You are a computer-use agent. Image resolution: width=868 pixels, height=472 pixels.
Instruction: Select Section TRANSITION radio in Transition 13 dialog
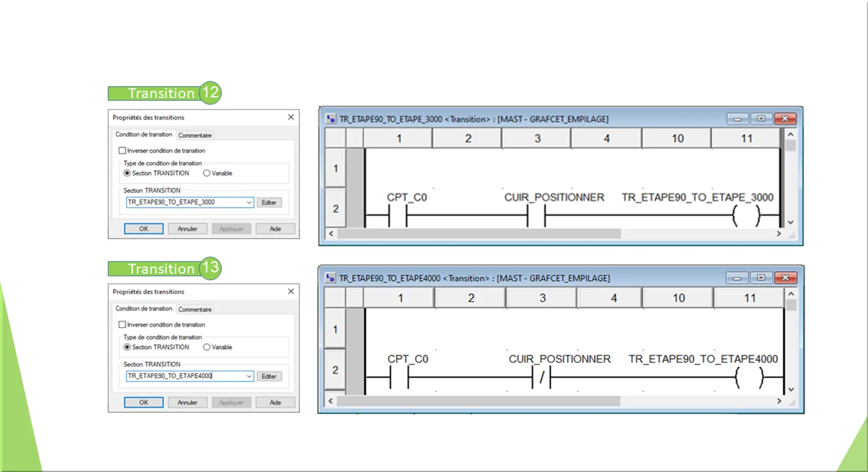[x=127, y=347]
